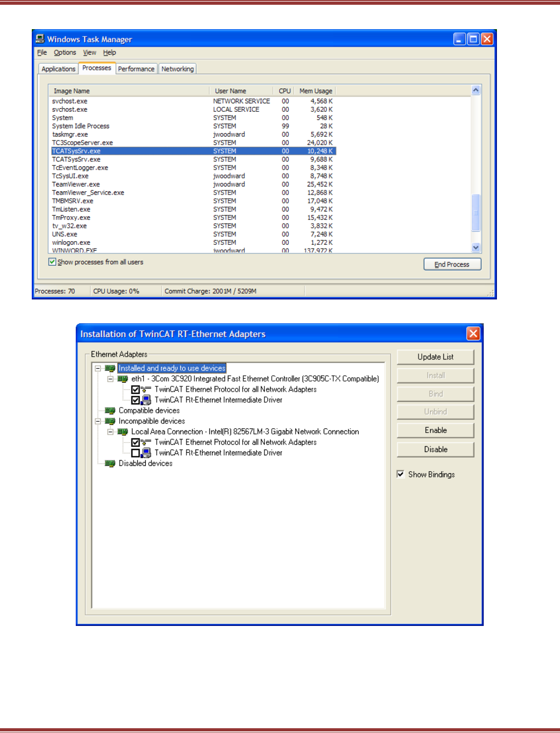Click driver icon of eth1 Rt-Ethernet Intermediate Driver
This screenshot has width=560, height=733.
point(146,400)
